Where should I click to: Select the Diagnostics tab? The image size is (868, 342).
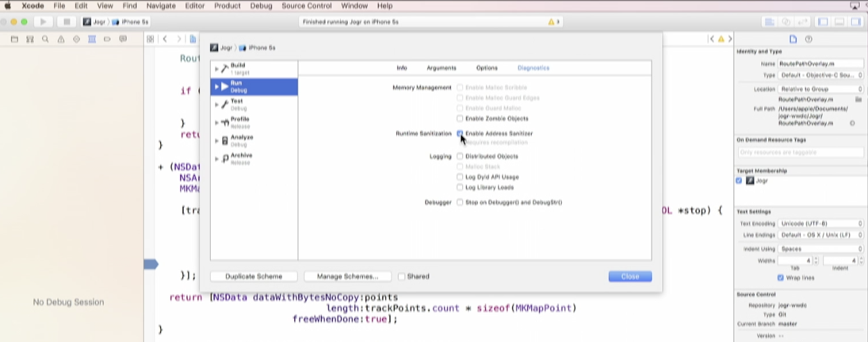pos(533,68)
